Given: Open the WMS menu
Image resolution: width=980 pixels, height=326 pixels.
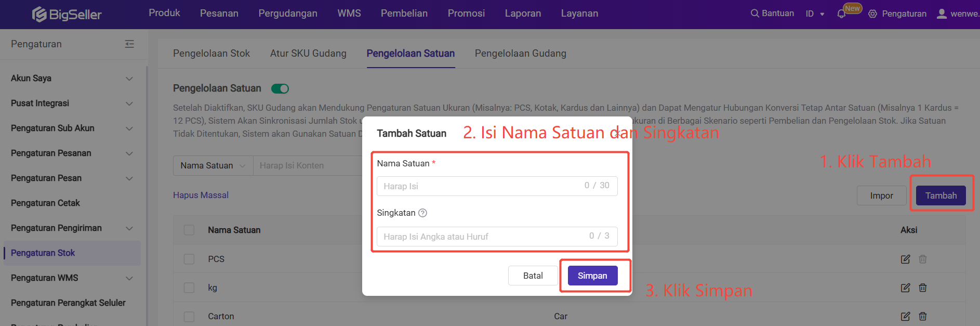Looking at the screenshot, I should 349,14.
